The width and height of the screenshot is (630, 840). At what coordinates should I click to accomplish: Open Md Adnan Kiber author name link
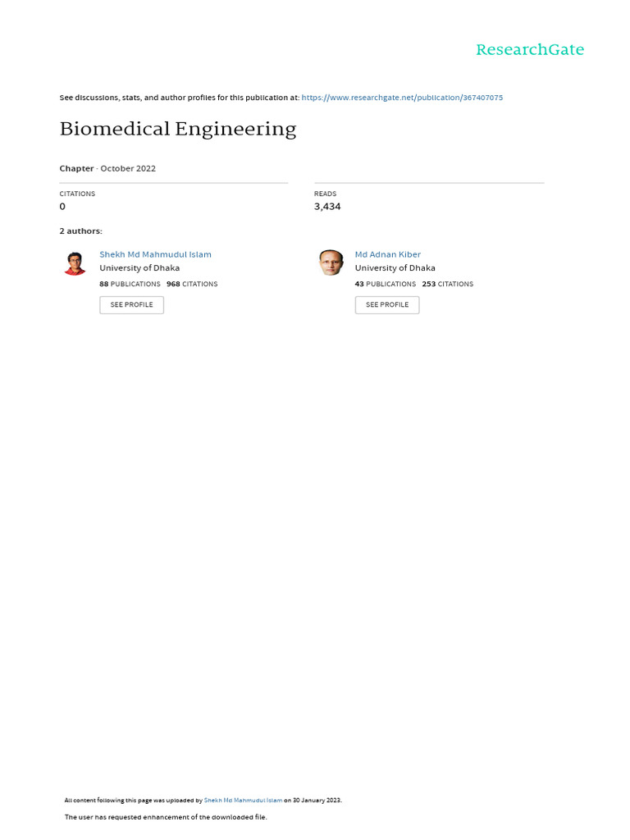(387, 254)
